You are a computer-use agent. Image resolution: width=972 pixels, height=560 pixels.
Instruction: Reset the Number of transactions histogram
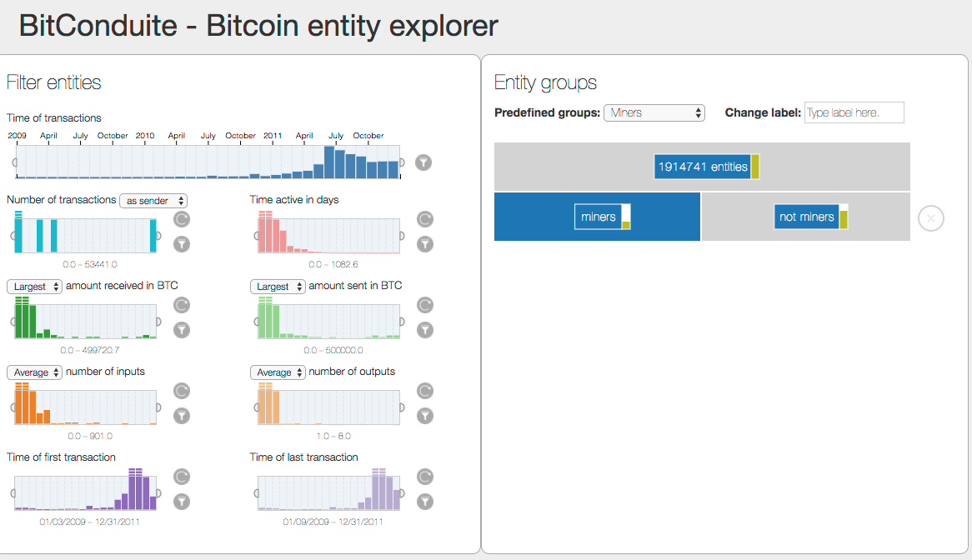click(182, 219)
